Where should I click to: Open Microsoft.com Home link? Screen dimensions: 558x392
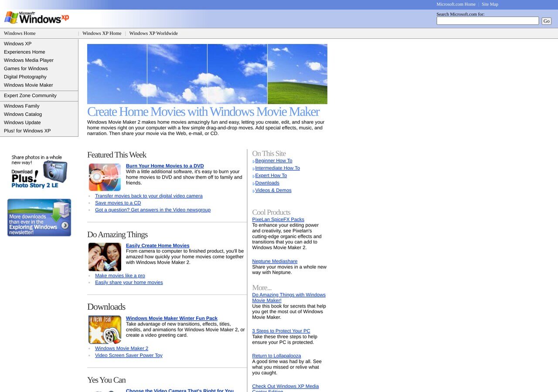(456, 4)
